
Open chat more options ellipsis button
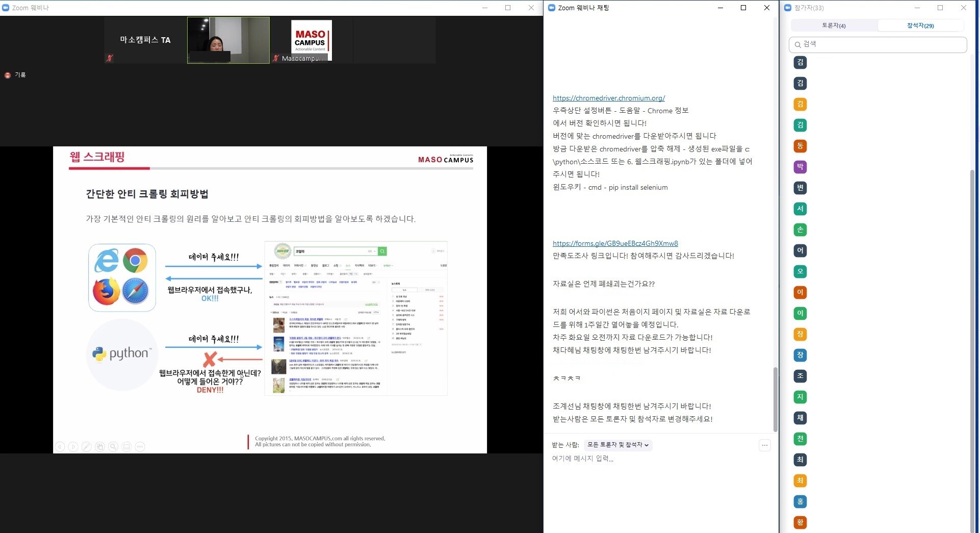click(764, 445)
